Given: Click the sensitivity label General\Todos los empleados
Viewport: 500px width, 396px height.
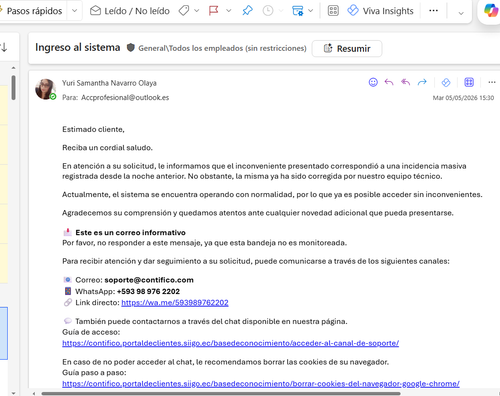Looking at the screenshot, I should [222, 48].
